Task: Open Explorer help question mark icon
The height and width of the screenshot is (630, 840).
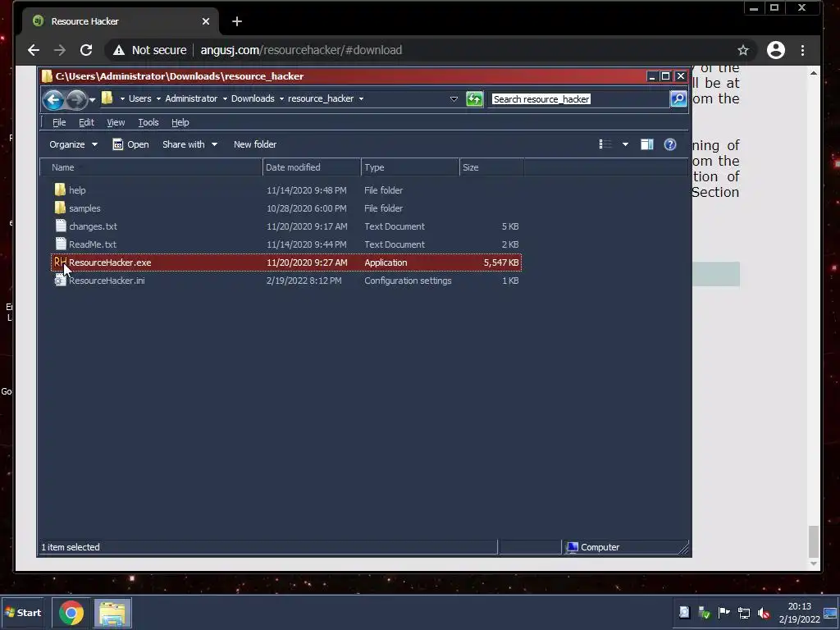Action: (x=669, y=144)
